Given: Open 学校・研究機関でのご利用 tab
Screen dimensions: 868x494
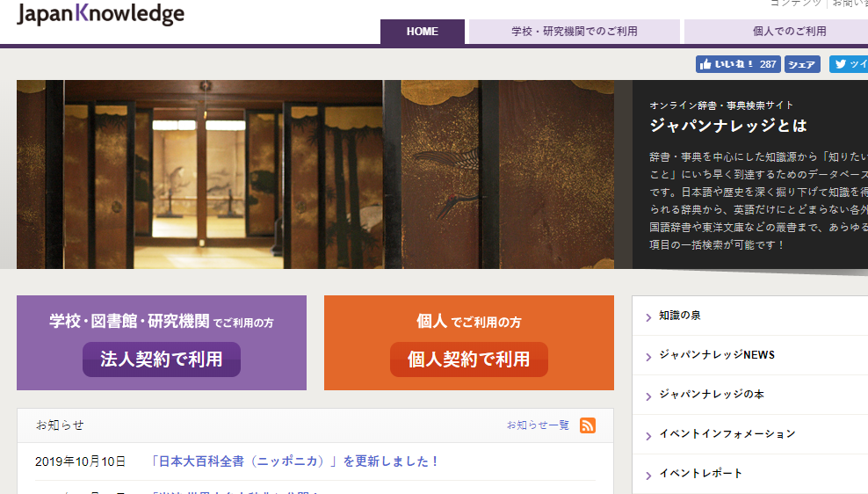Looking at the screenshot, I should click(575, 32).
